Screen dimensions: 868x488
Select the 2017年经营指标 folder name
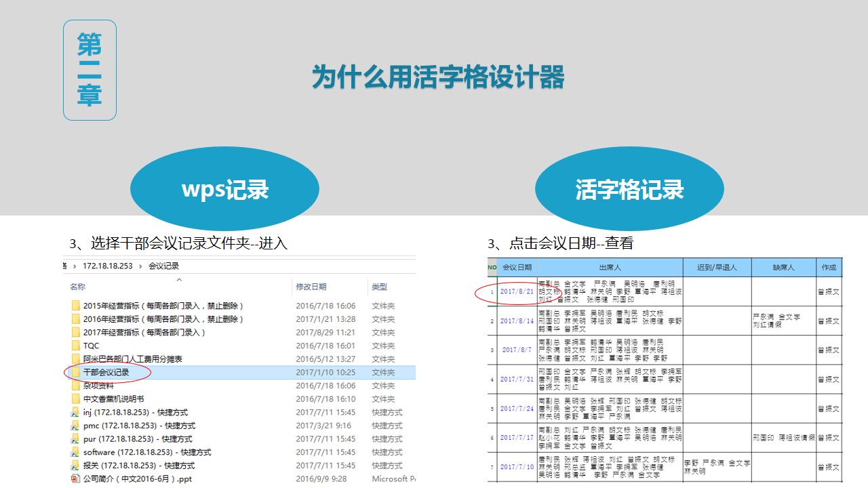click(x=144, y=332)
